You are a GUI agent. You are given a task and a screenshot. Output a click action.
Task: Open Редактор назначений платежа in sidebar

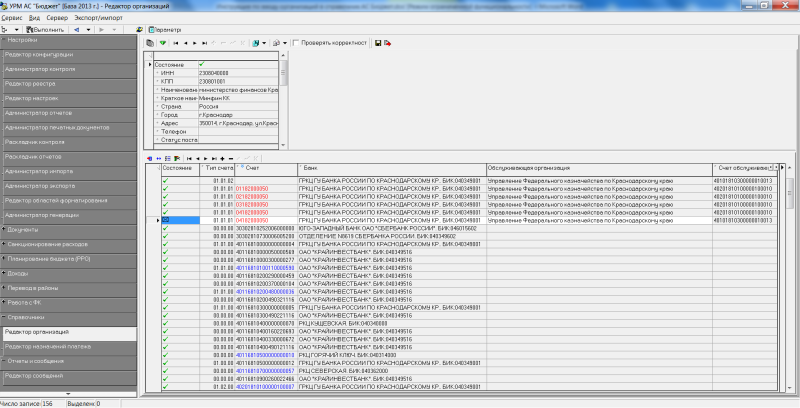coord(68,347)
